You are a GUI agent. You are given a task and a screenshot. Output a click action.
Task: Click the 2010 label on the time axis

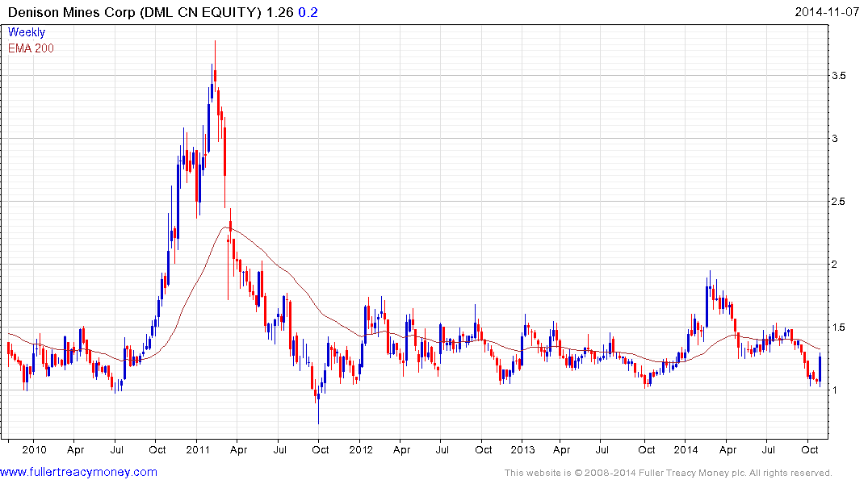[x=34, y=449]
